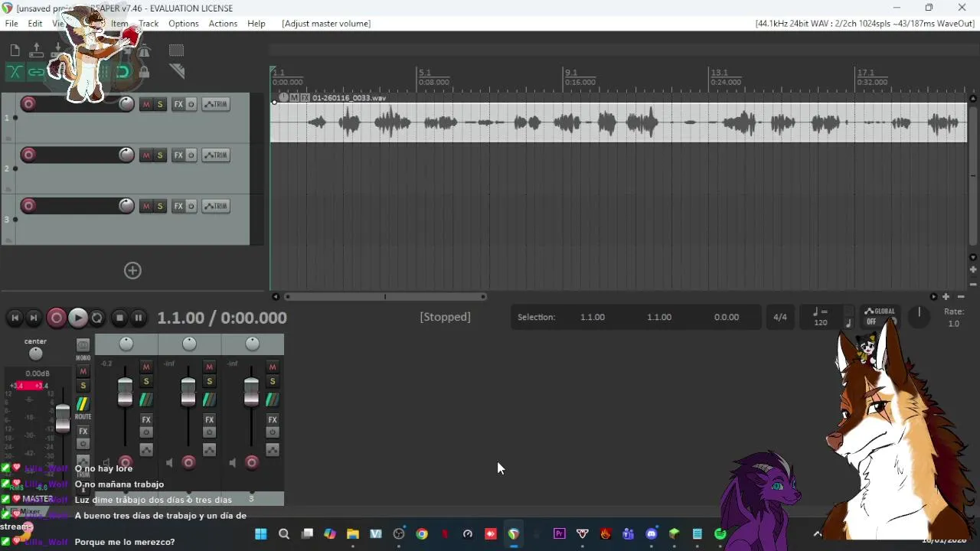
Task: Open the GLOBAL automation override dropdown
Action: 879,316
